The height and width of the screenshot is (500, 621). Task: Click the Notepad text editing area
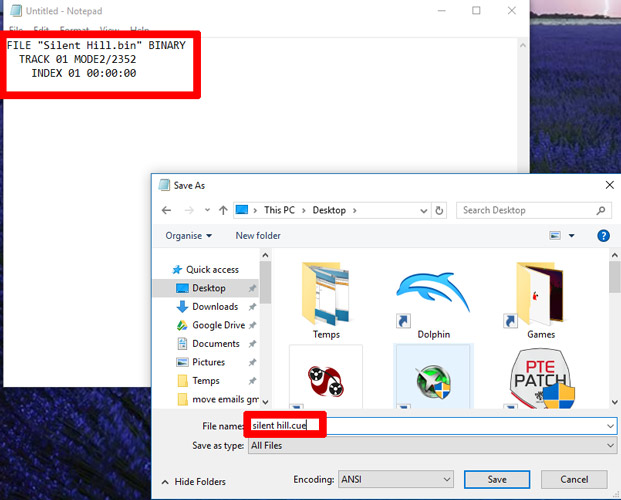tap(259, 212)
